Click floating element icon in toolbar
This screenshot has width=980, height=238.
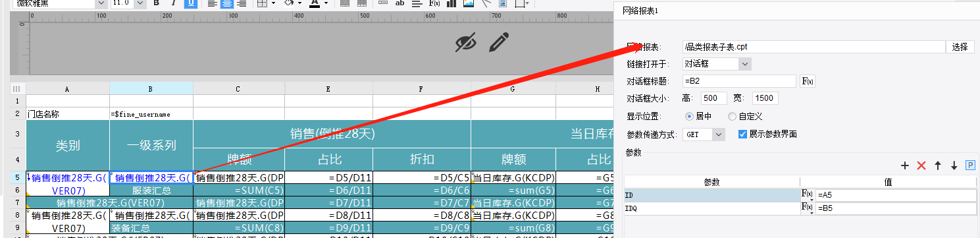pyautogui.click(x=520, y=3)
